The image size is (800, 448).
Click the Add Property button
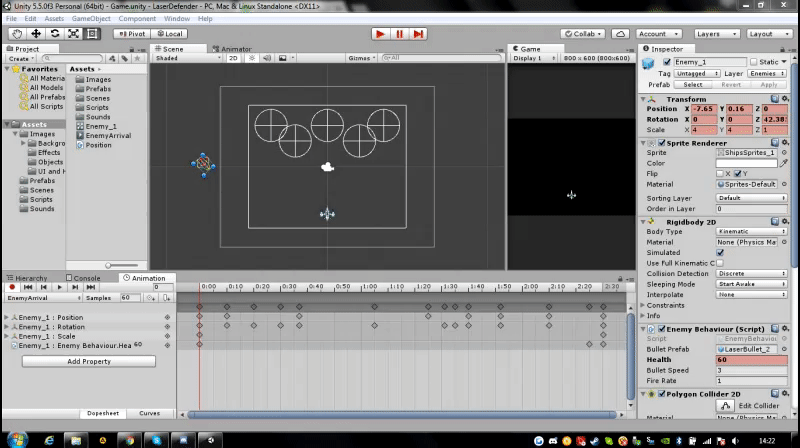tap(88, 361)
